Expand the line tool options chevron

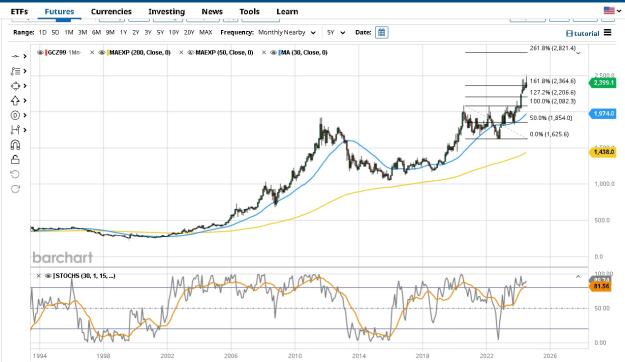[x=25, y=57]
